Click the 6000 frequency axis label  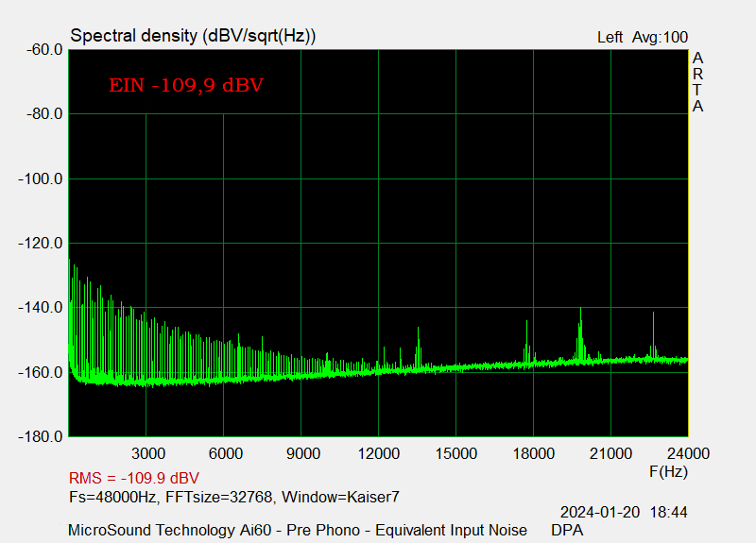(x=226, y=453)
